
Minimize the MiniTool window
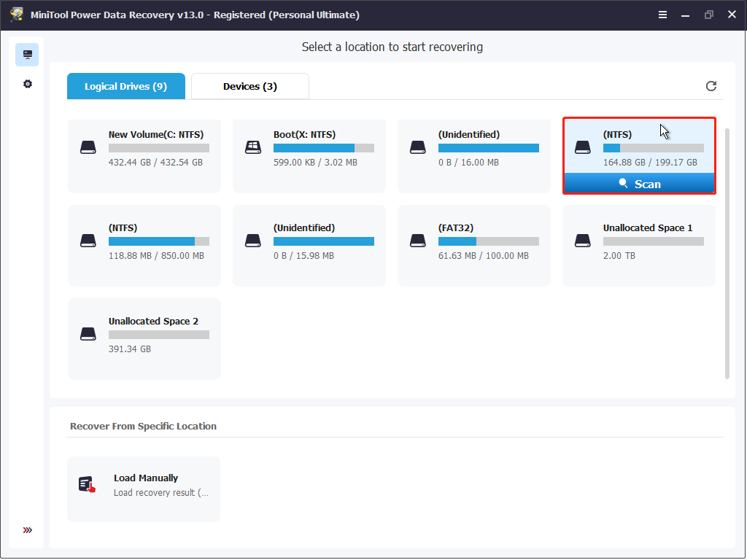pyautogui.click(x=685, y=15)
